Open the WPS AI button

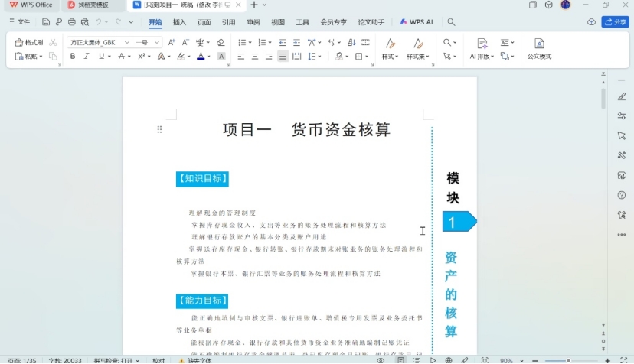click(x=417, y=22)
